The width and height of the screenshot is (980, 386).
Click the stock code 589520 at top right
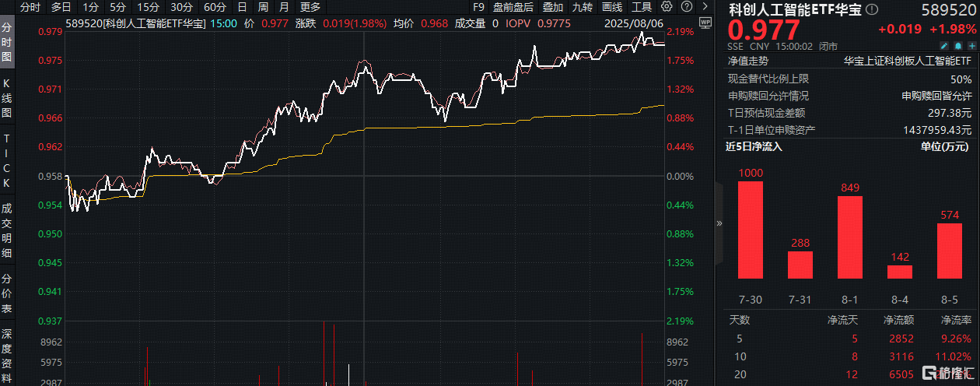(x=949, y=11)
